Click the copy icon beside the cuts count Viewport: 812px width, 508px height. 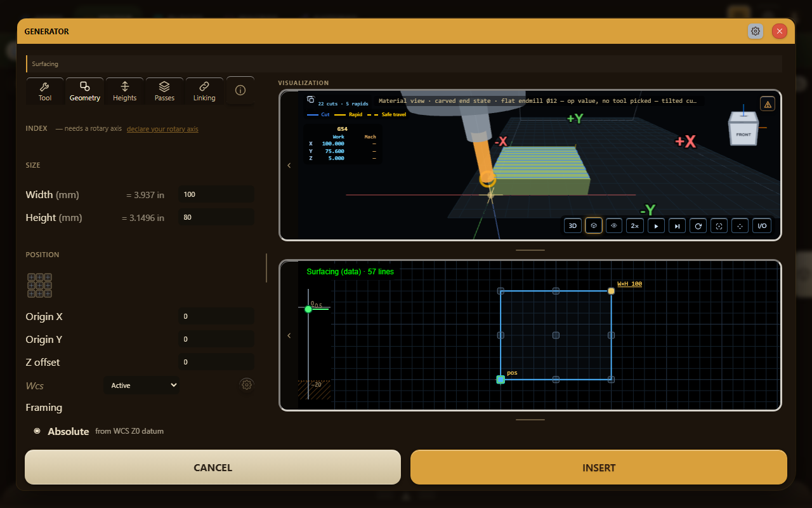[310, 100]
